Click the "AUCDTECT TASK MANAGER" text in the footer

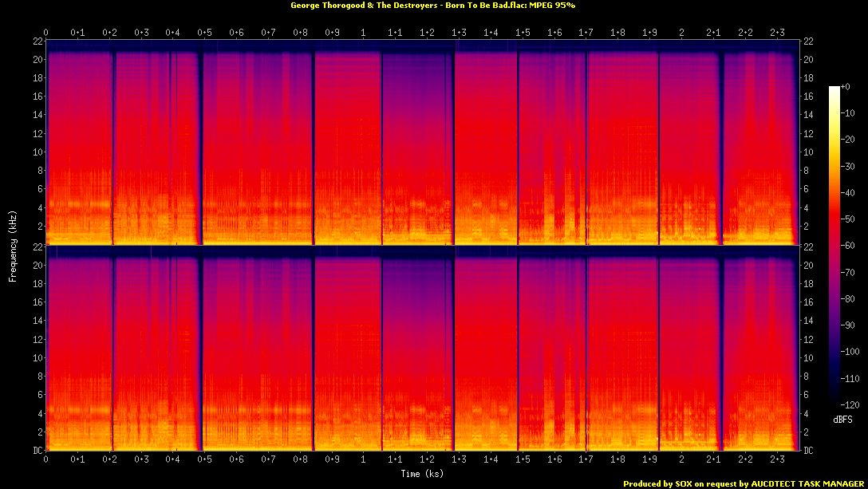point(803,483)
